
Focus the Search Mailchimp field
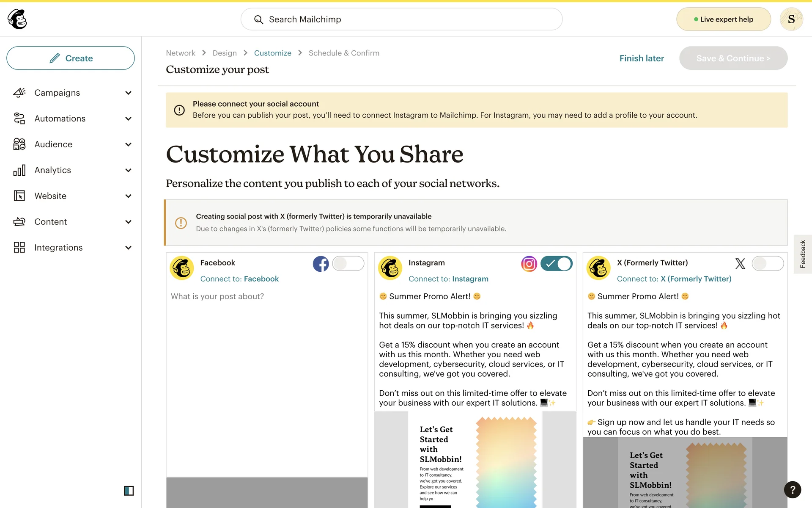point(401,19)
